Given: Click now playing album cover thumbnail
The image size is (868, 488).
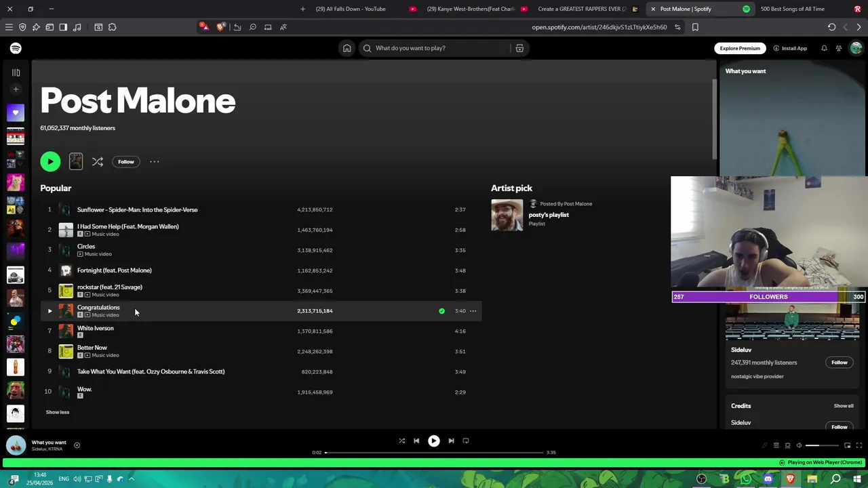Looking at the screenshot, I should [16, 445].
